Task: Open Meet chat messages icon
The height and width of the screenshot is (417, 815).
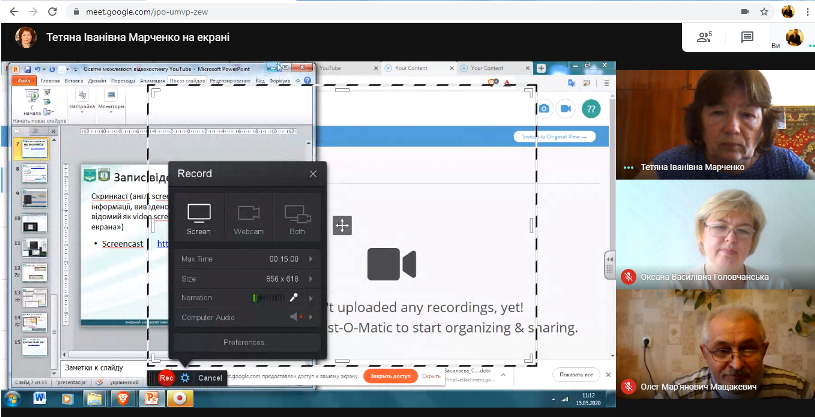Action: click(x=747, y=37)
